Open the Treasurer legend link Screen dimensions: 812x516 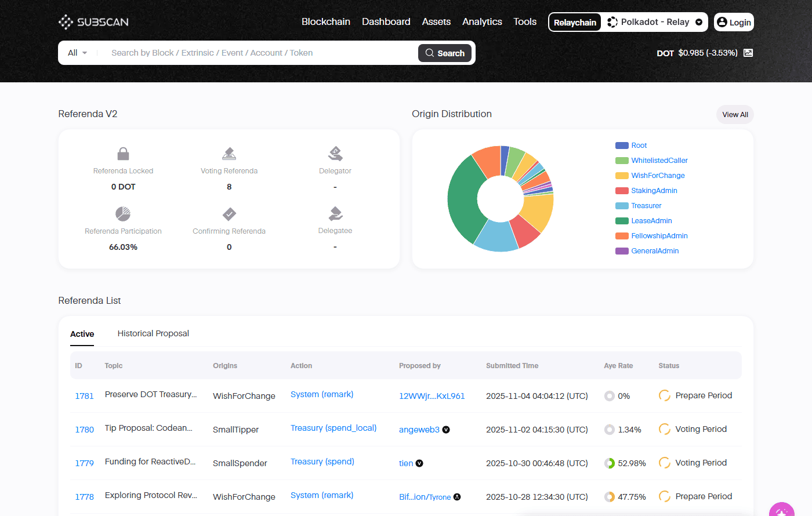click(x=646, y=206)
